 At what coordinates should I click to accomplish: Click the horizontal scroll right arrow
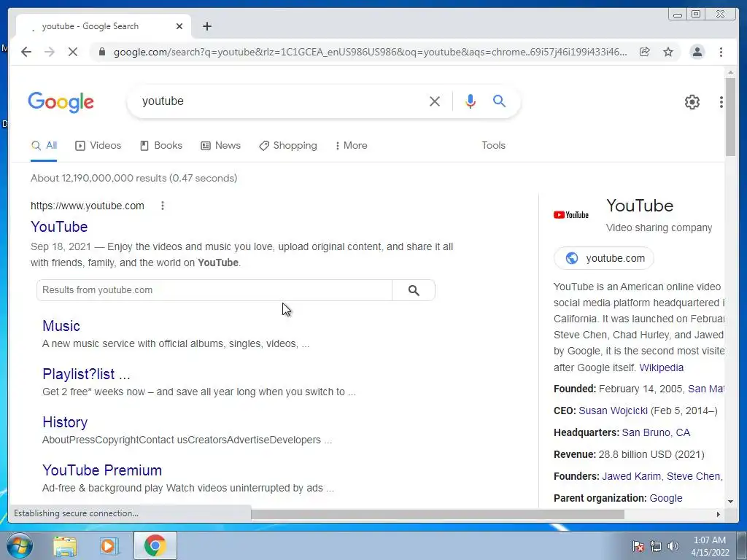pos(719,514)
